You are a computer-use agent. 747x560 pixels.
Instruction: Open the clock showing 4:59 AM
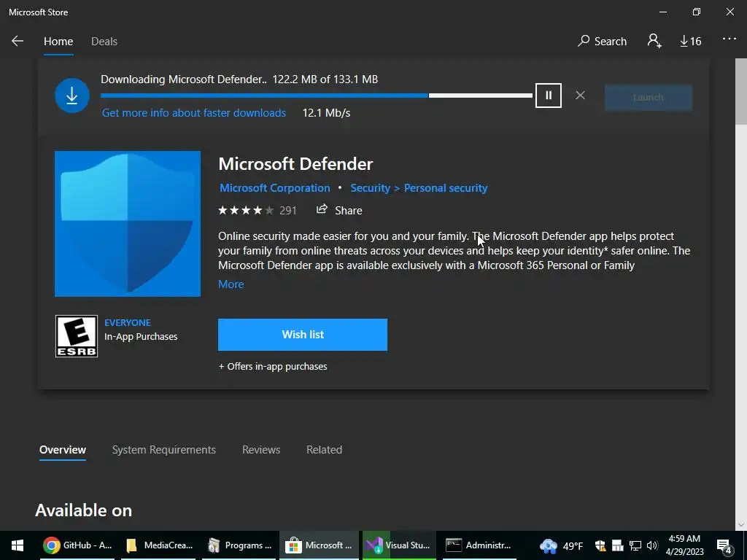point(684,545)
